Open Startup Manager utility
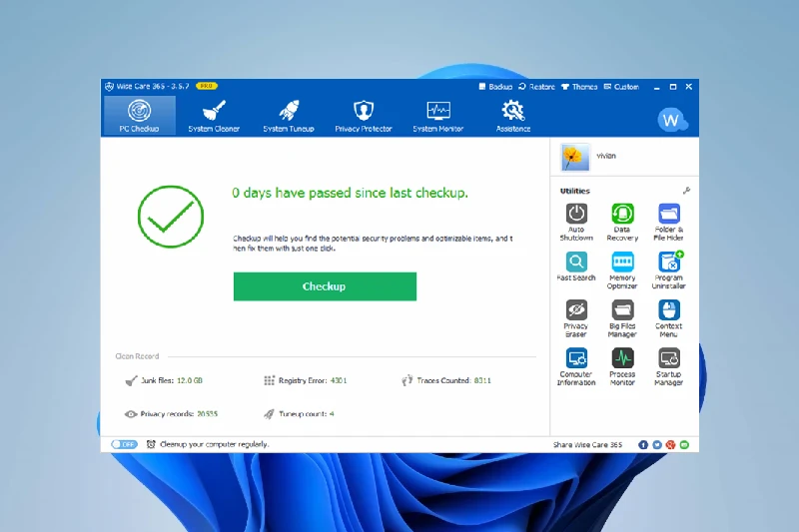The width and height of the screenshot is (799, 532). 668,366
